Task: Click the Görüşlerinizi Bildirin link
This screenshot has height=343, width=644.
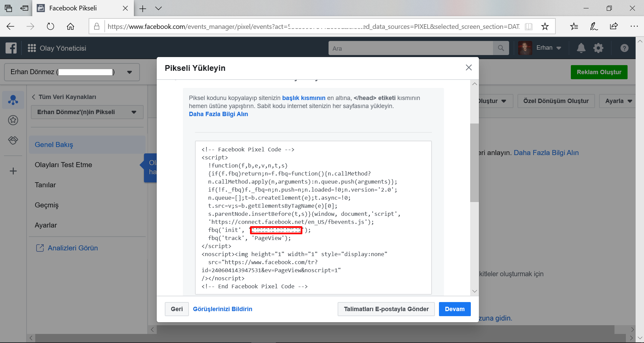Action: 222,309
